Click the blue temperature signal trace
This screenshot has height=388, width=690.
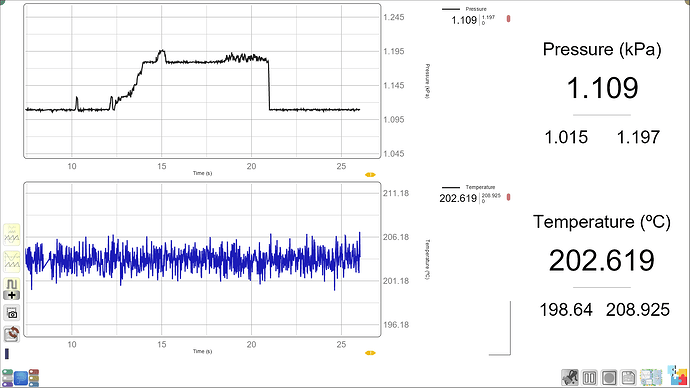(194, 259)
